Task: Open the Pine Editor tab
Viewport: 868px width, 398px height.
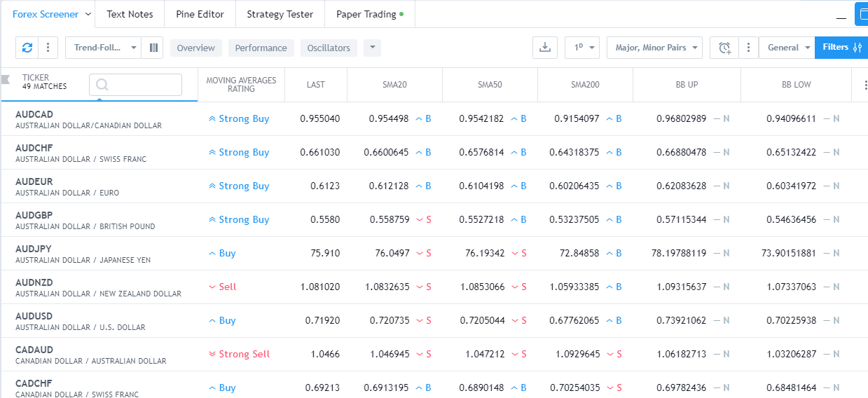Action: [x=200, y=14]
